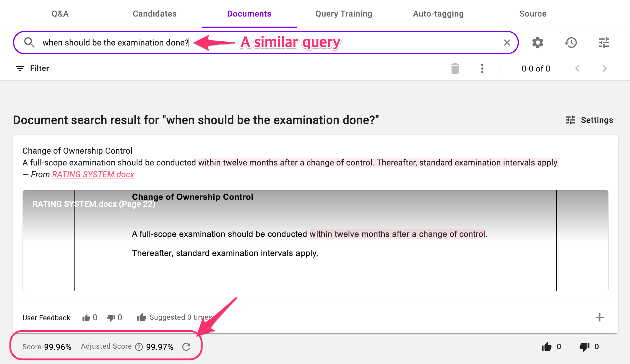This screenshot has width=630, height=364.
Task: Open the gear settings icon
Action: 538,43
